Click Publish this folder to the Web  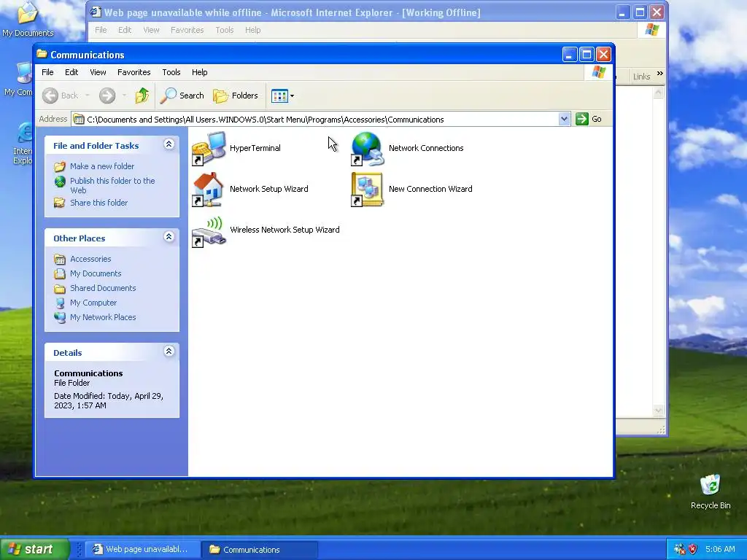pyautogui.click(x=112, y=186)
